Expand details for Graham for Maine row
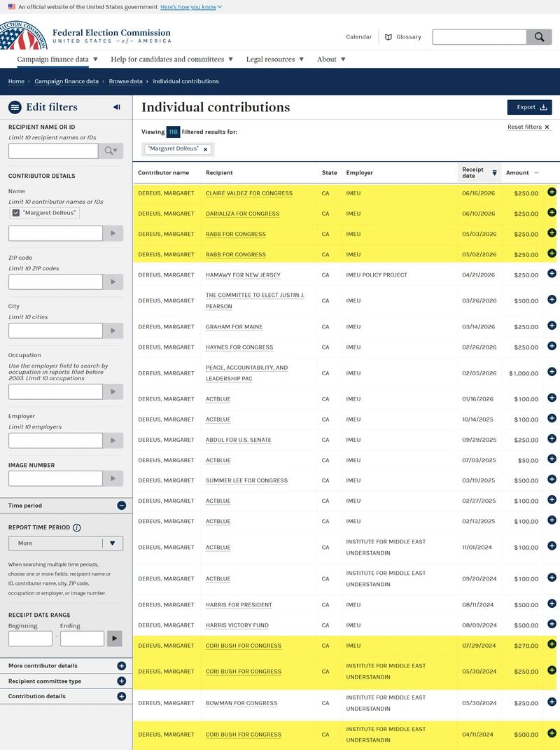560x750 pixels. click(552, 326)
